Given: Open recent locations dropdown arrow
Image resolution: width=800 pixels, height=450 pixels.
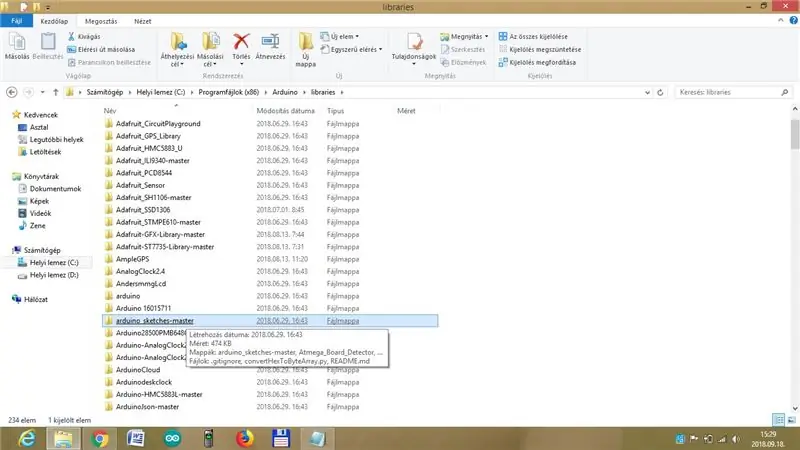Looking at the screenshot, I should click(x=42, y=92).
